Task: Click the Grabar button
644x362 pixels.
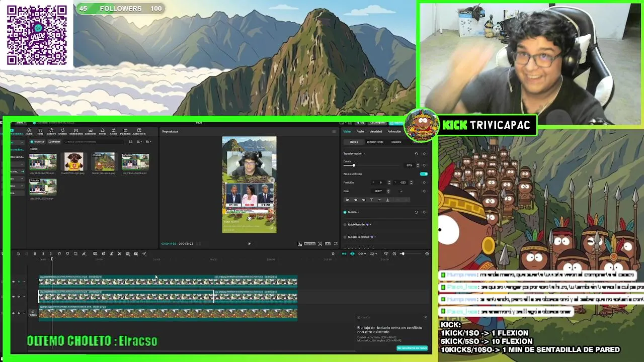Action: coord(54,142)
